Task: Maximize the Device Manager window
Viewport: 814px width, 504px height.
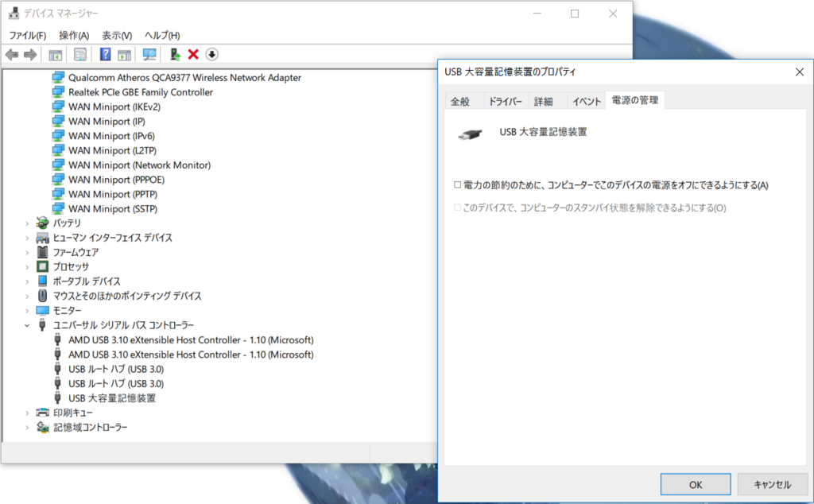Action: pyautogui.click(x=575, y=14)
